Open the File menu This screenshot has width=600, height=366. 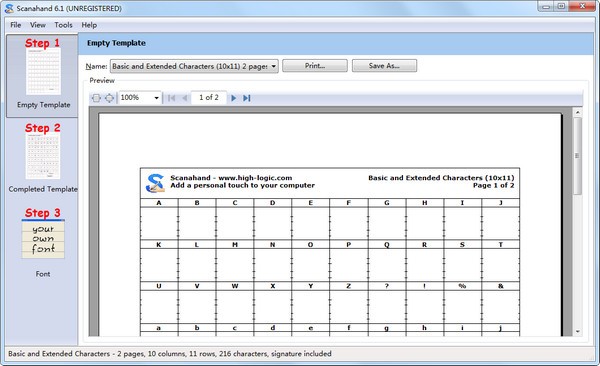(16, 25)
